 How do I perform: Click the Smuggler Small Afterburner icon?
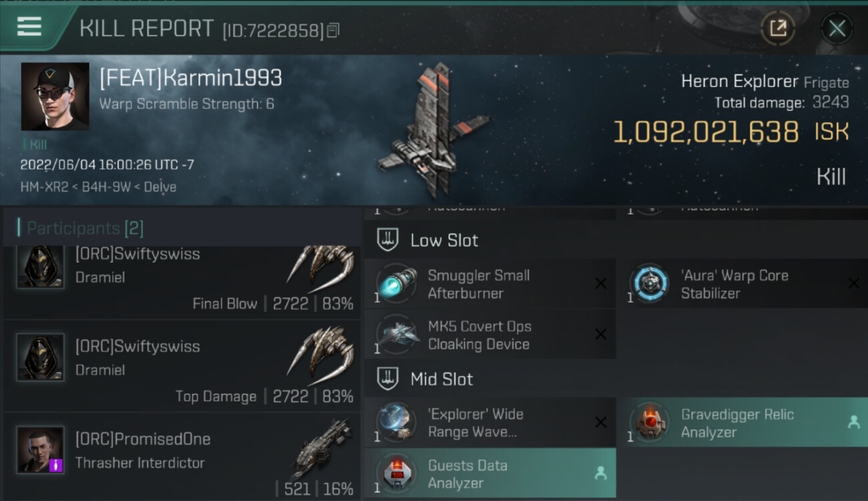[x=396, y=283]
